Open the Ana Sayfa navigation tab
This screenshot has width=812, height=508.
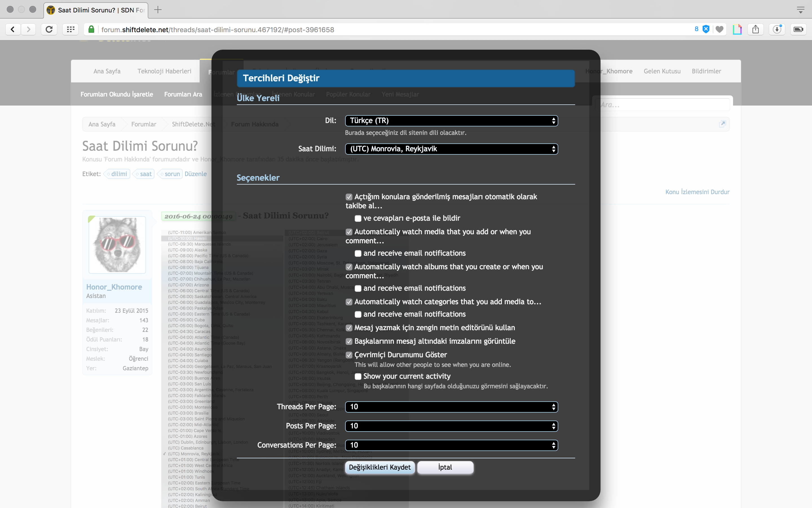click(x=107, y=71)
